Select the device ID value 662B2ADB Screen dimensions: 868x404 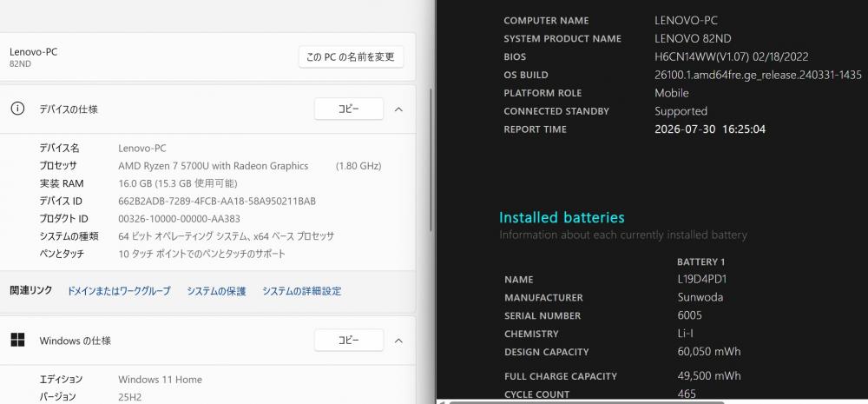click(217, 202)
